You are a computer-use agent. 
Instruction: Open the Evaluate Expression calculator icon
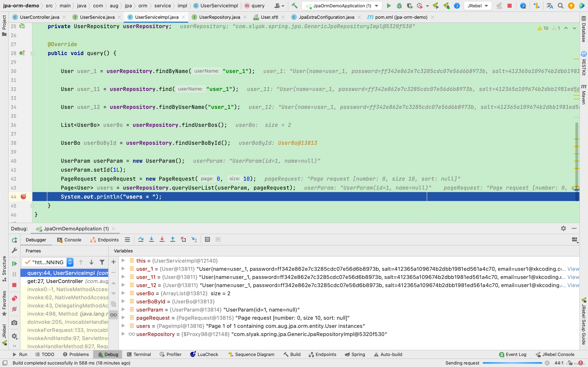pyautogui.click(x=207, y=240)
